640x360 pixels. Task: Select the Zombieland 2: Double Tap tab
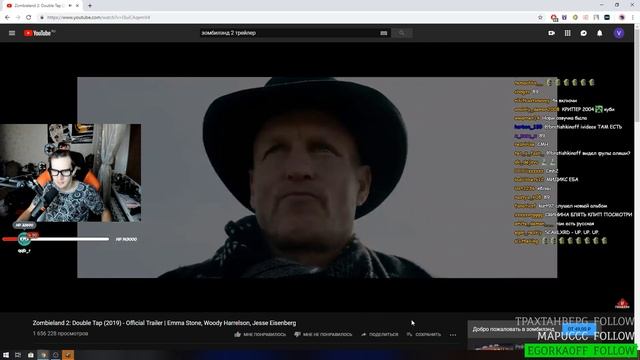pos(41,6)
